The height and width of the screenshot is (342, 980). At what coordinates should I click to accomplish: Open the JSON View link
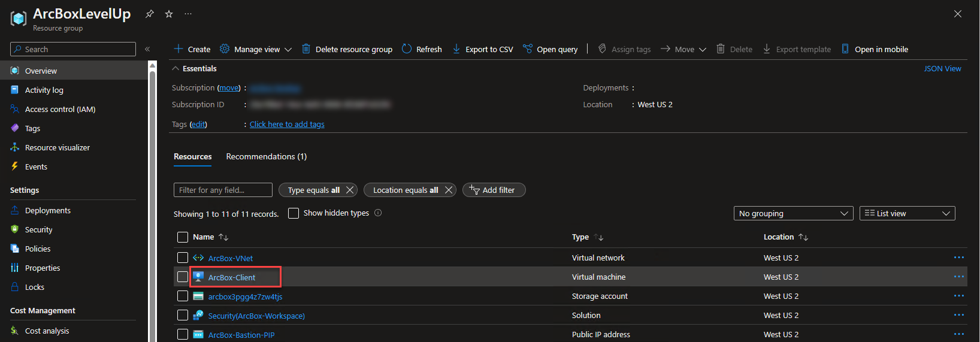[x=942, y=68]
